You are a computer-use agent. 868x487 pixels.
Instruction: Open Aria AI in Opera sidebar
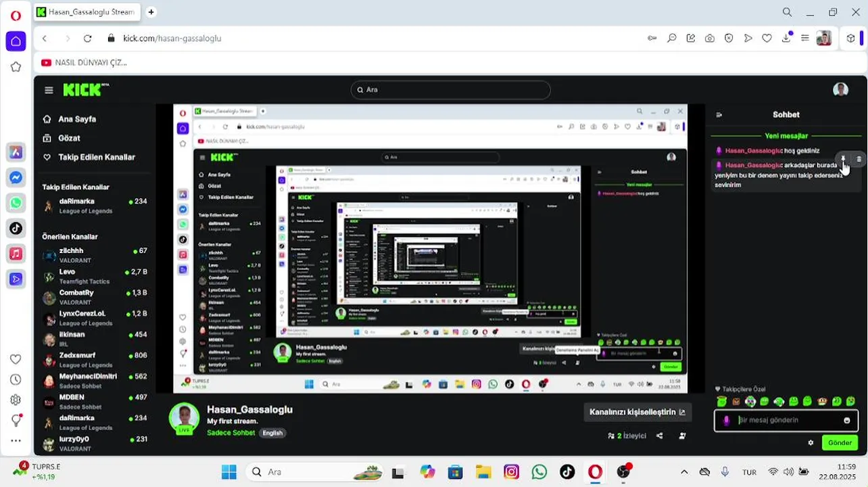coord(16,152)
